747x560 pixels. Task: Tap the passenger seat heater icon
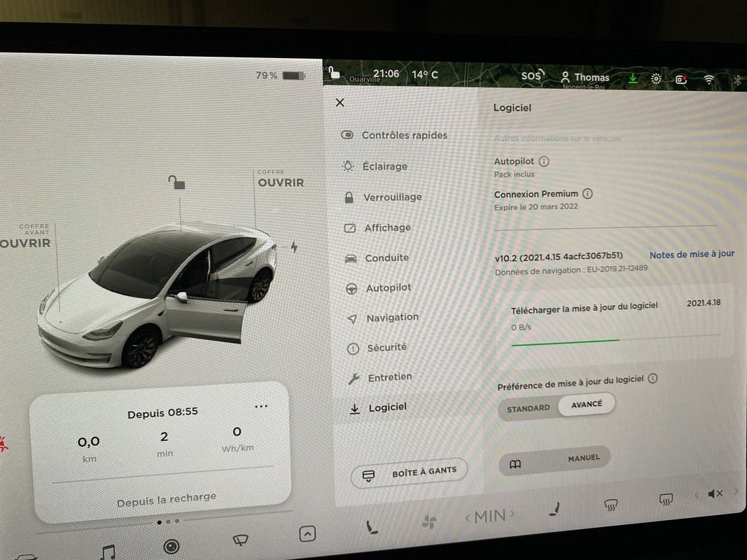tap(554, 510)
